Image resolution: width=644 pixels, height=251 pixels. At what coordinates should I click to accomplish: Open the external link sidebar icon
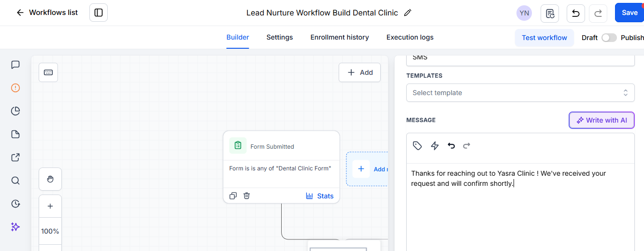pos(15,157)
